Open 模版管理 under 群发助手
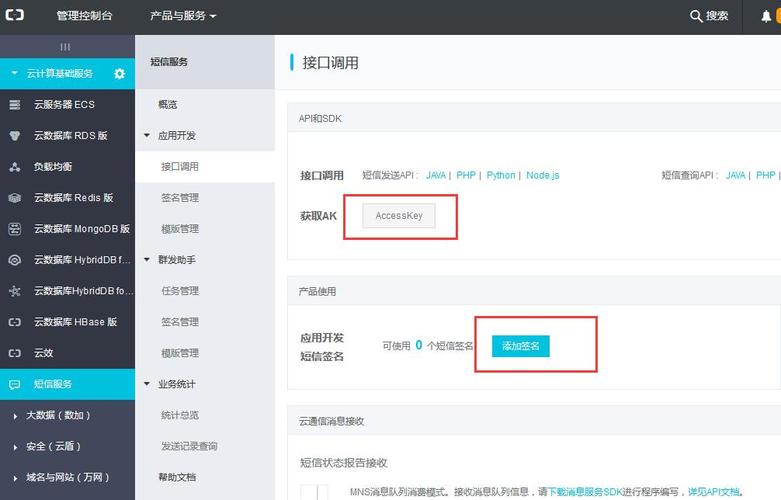The image size is (781, 500). 180,353
